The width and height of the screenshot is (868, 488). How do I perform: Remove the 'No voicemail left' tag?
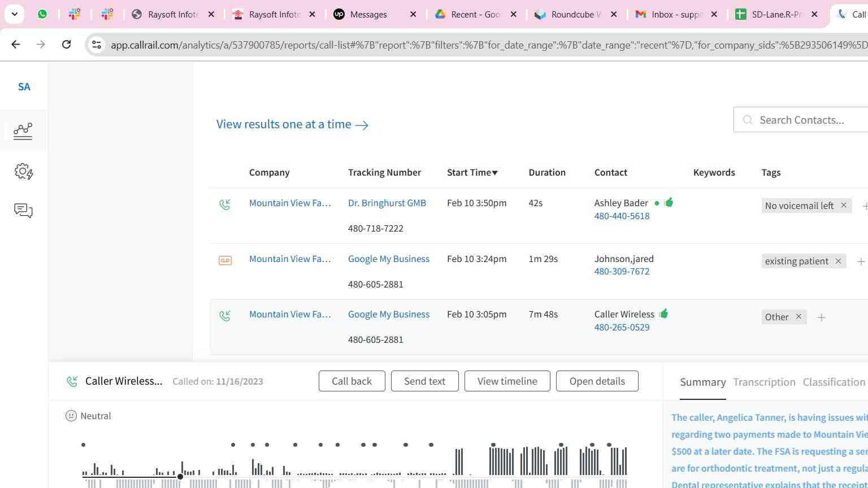(x=844, y=206)
